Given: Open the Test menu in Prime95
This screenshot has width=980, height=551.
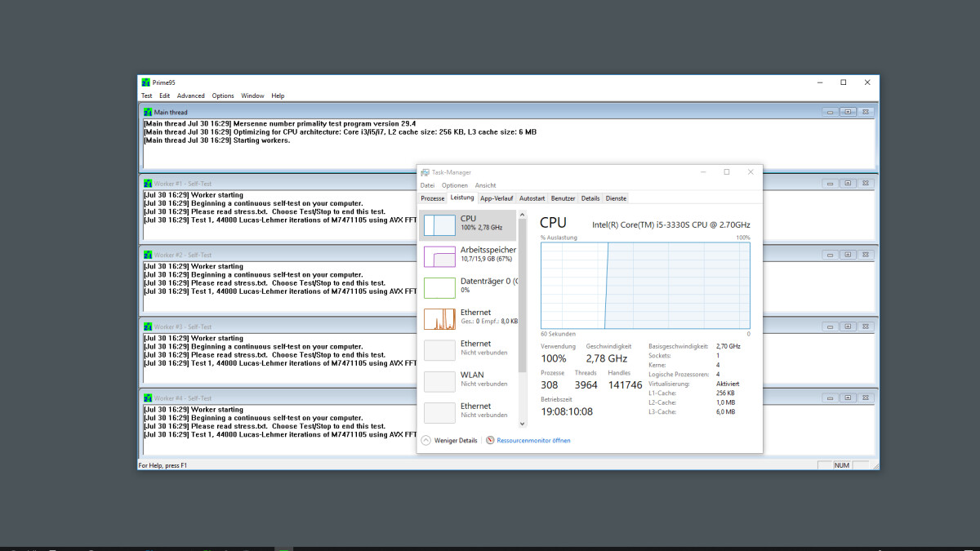Looking at the screenshot, I should click(x=147, y=96).
